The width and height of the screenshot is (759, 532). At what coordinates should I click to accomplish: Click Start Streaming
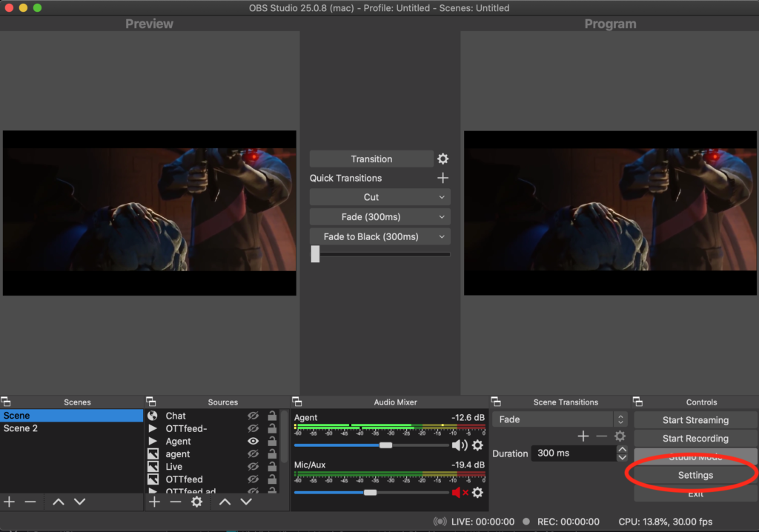click(x=695, y=419)
